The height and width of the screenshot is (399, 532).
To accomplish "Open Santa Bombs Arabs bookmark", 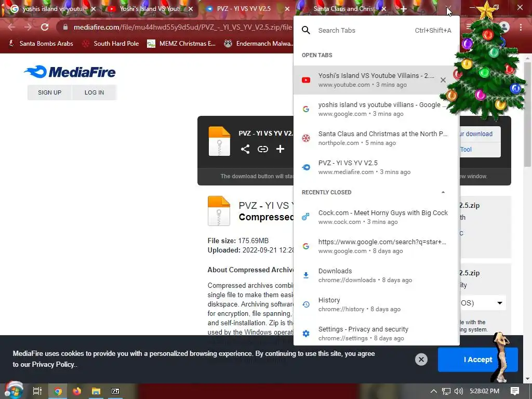I will point(41,44).
